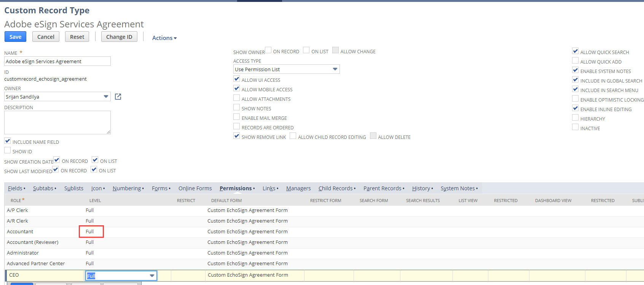This screenshot has width=644, height=285.
Task: Click the Save button
Action: click(x=15, y=37)
